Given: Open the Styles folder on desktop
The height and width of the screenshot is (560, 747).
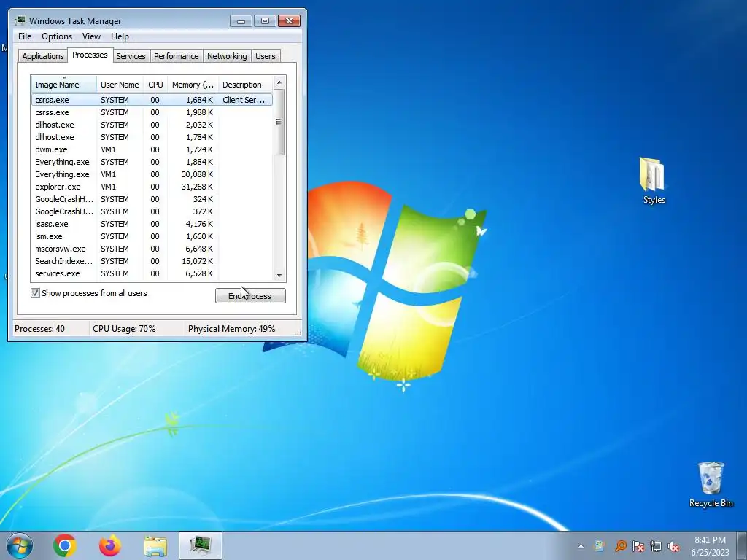Looking at the screenshot, I should [653, 181].
